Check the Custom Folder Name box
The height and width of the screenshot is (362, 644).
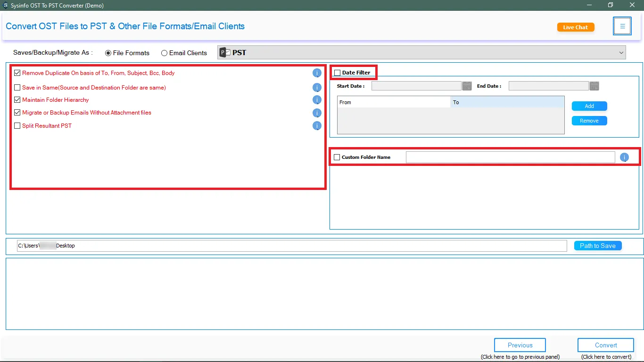337,157
